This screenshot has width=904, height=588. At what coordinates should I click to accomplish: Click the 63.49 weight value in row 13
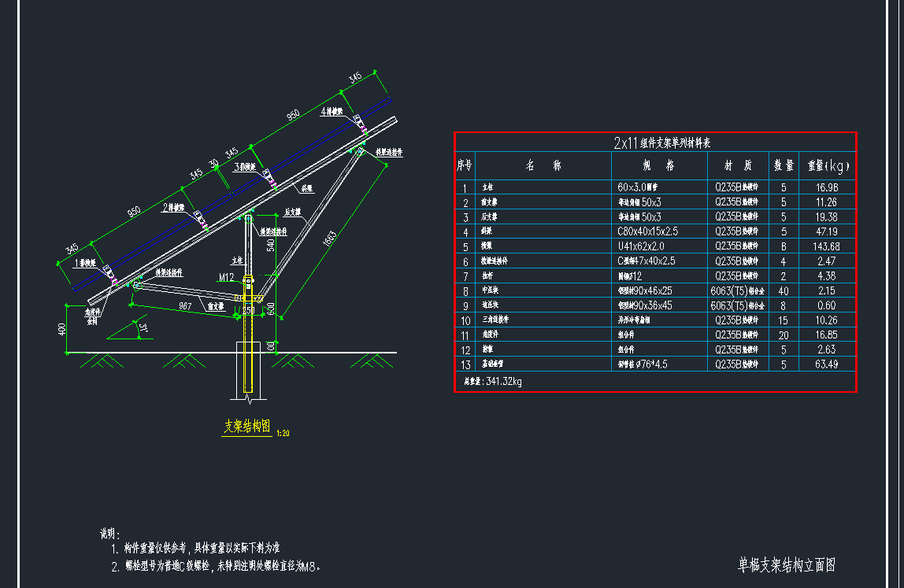(826, 364)
